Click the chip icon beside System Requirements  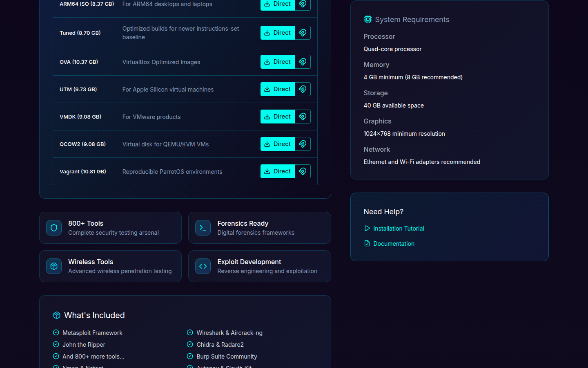click(x=368, y=19)
